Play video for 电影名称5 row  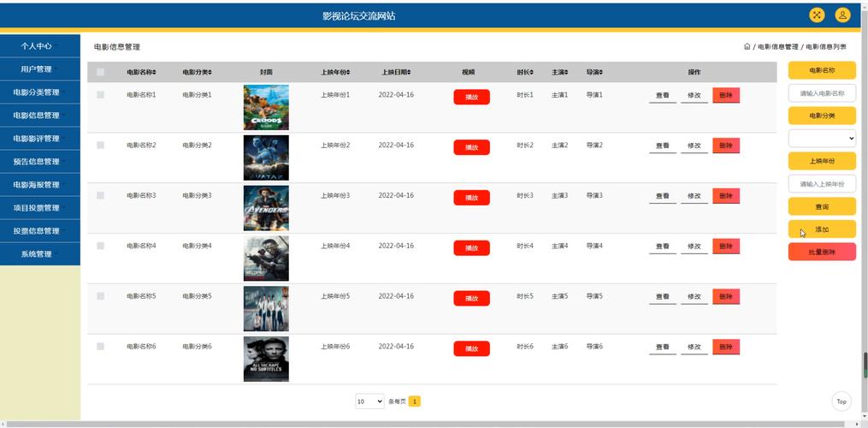[472, 298]
